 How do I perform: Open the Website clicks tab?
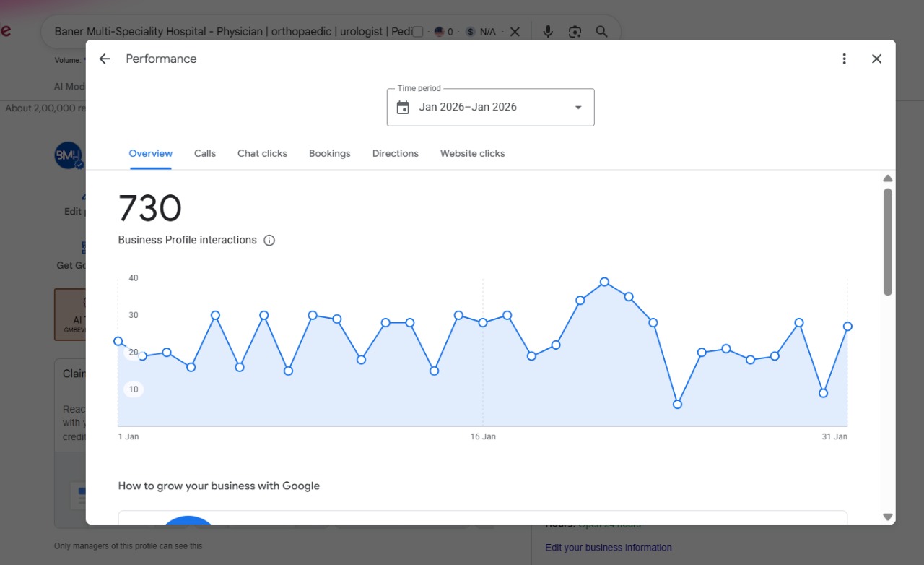(473, 153)
